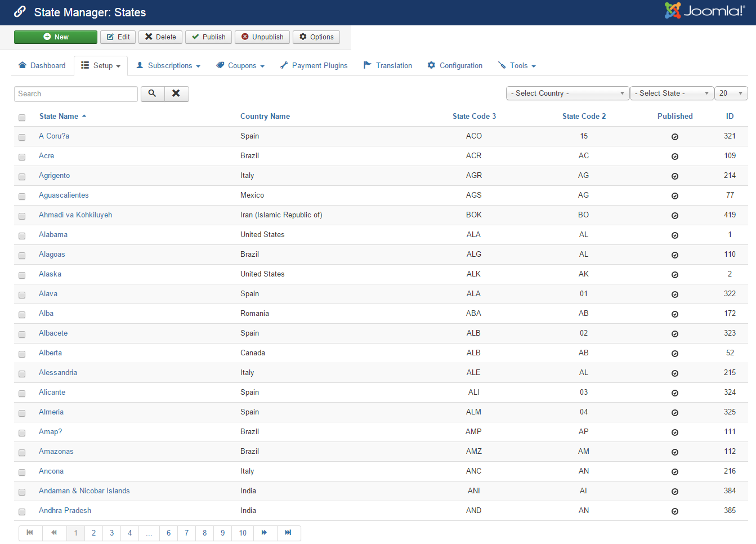Toggle published status icon for Amap?
The height and width of the screenshot is (544, 756).
click(675, 432)
